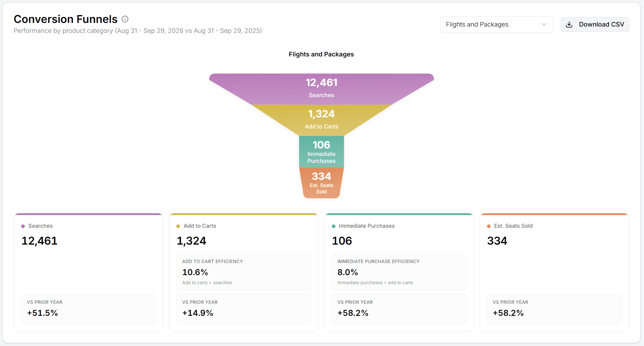Viewport: 644px width, 346px height.
Task: Click the Searches card title
Action: [x=40, y=226]
